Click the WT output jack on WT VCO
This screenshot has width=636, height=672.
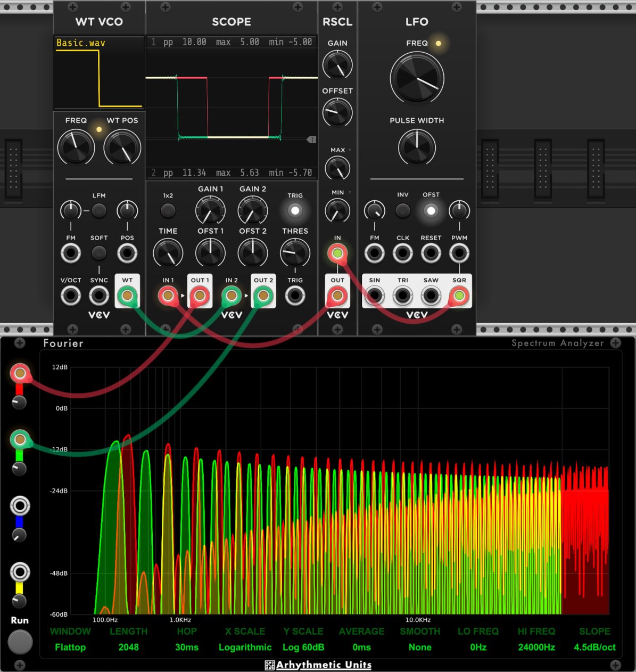(127, 295)
